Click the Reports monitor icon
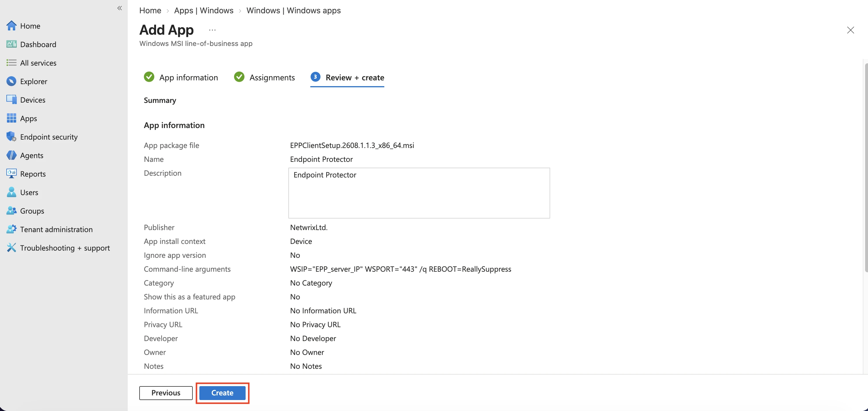This screenshot has width=868, height=411. (12, 174)
